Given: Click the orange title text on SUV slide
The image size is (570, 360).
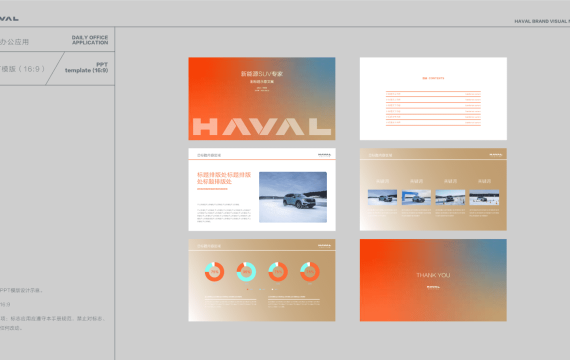Looking at the screenshot, I should [224, 178].
